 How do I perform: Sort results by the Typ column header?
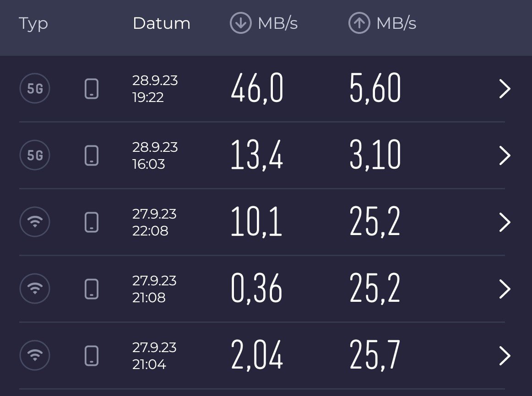(x=33, y=23)
